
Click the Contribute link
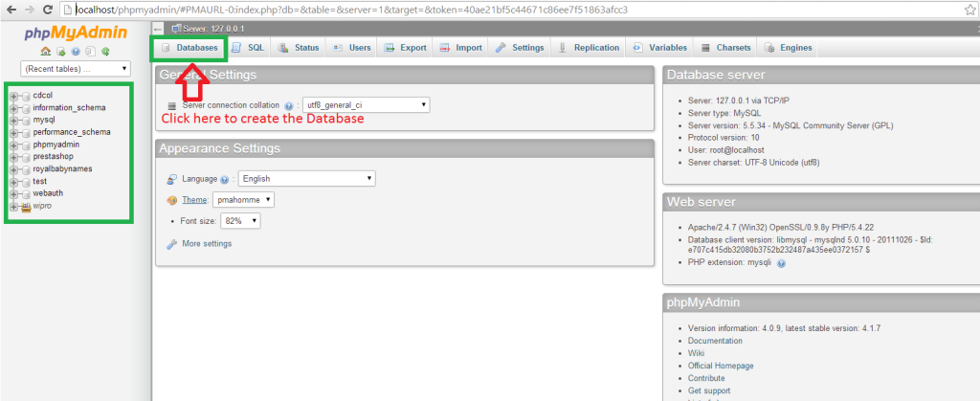pos(706,379)
